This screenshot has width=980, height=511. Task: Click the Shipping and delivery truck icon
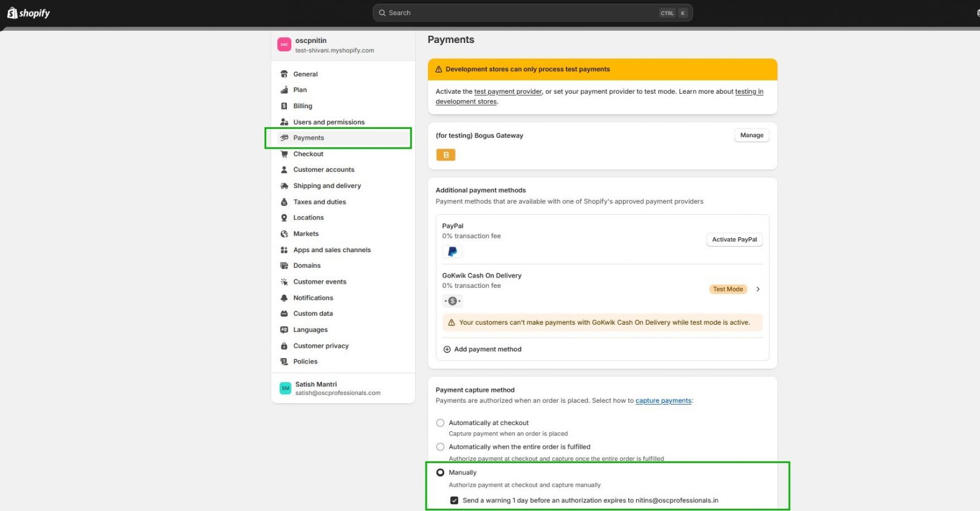284,186
